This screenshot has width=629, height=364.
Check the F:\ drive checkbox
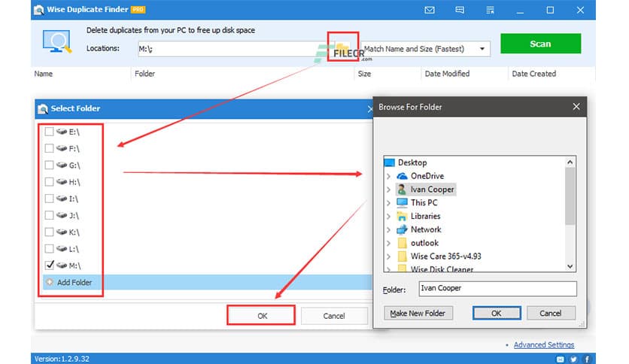click(49, 148)
